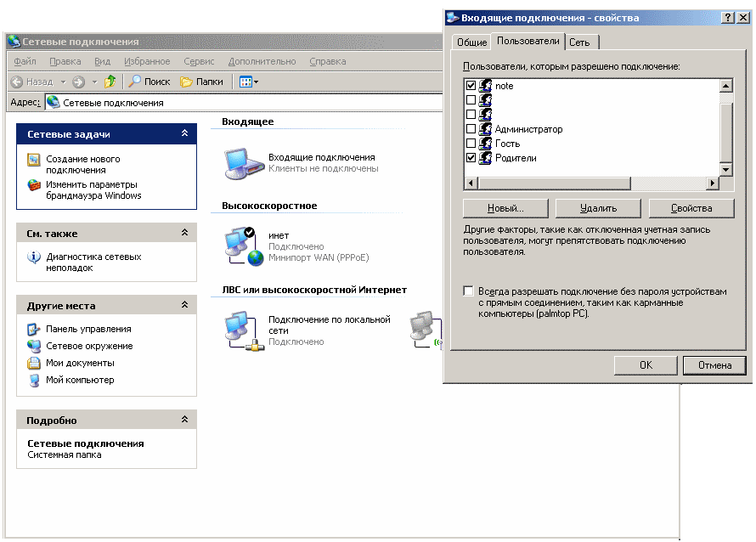The height and width of the screenshot is (542, 756).
Task: Collapse the Другие места panel
Action: [x=184, y=305]
